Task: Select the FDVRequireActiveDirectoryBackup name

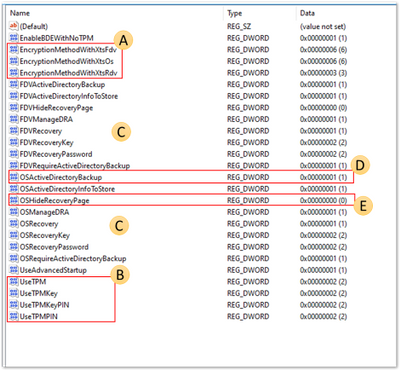Action: 75,166
